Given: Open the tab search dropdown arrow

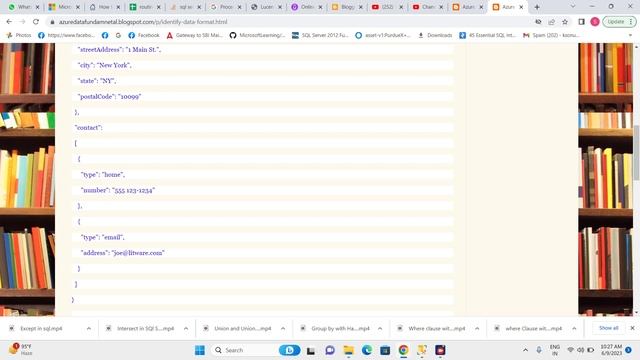Looking at the screenshot, I should coord(573,7).
